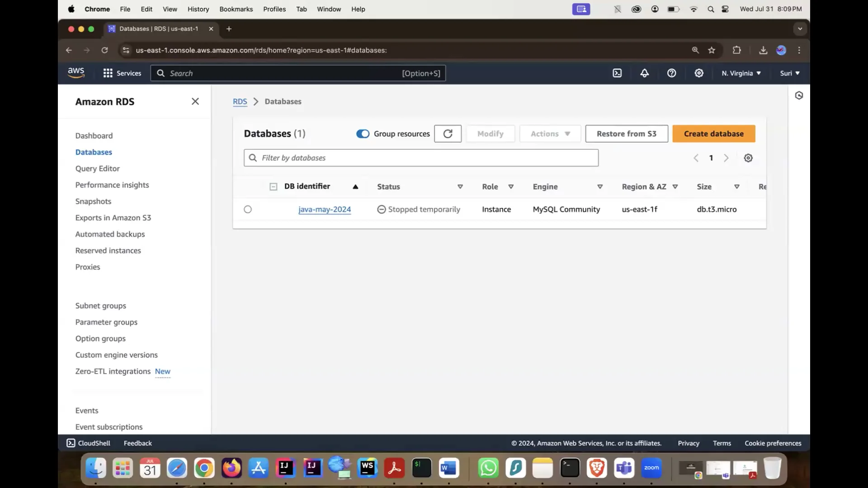Open table preferences gear for databases list

pos(748,158)
